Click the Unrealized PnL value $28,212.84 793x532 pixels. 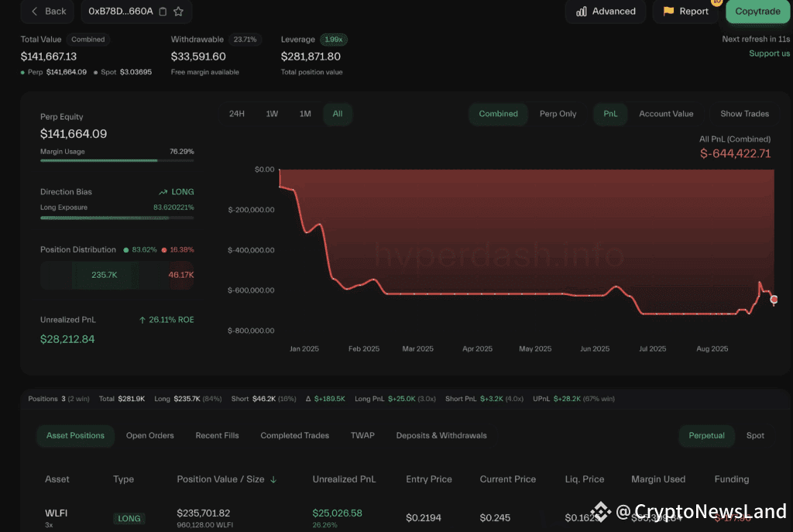[x=67, y=339]
